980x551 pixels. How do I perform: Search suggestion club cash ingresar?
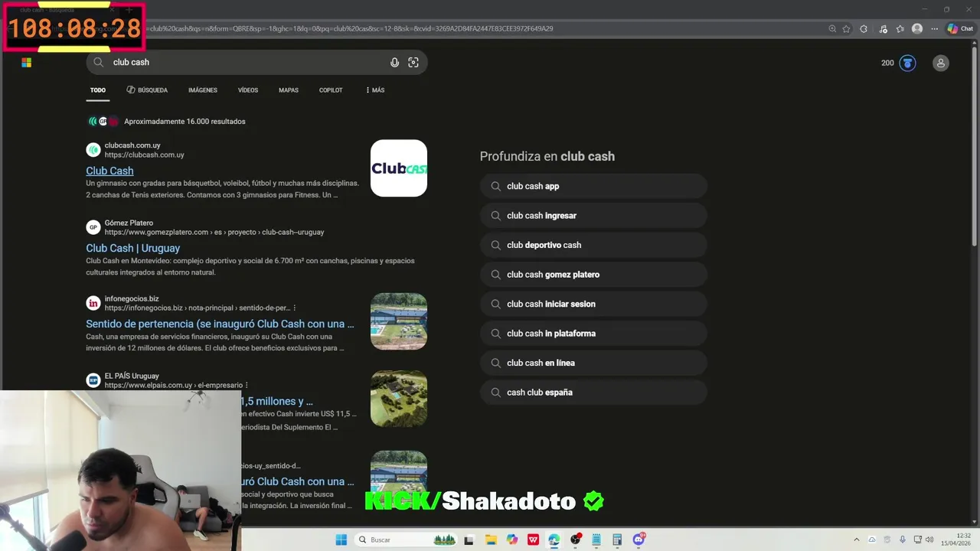coord(593,216)
